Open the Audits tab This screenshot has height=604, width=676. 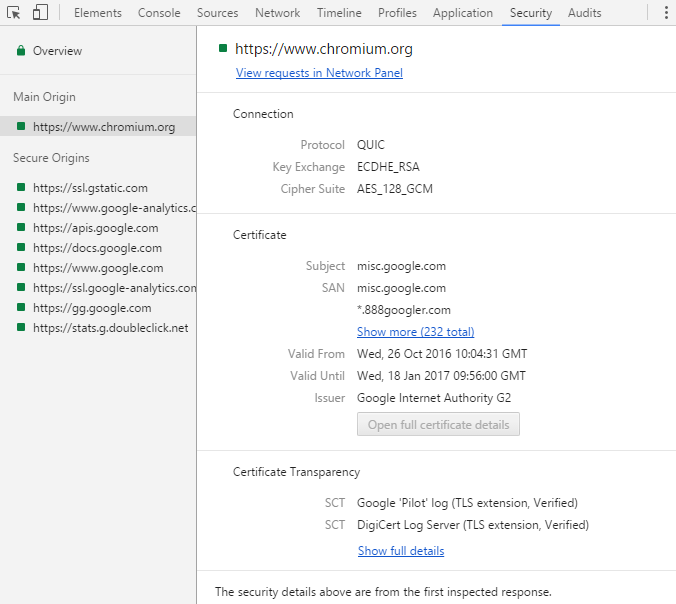point(584,13)
